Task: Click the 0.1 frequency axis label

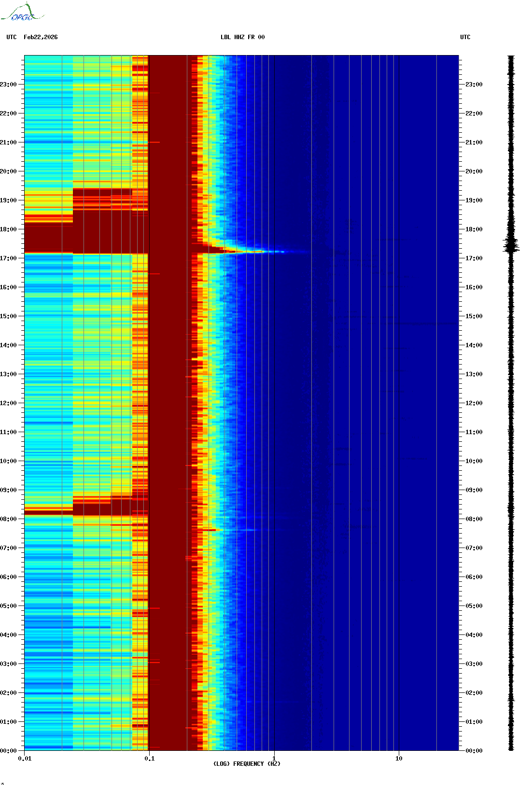Action: point(149,759)
